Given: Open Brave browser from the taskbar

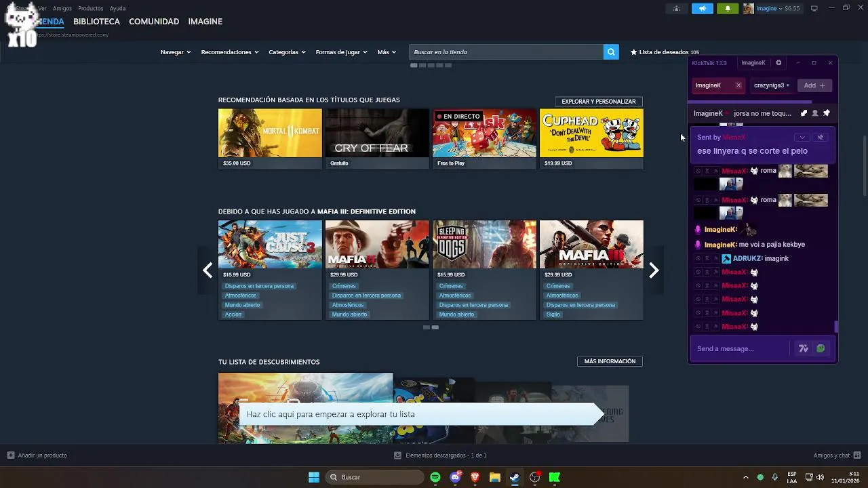Looking at the screenshot, I should [x=475, y=477].
